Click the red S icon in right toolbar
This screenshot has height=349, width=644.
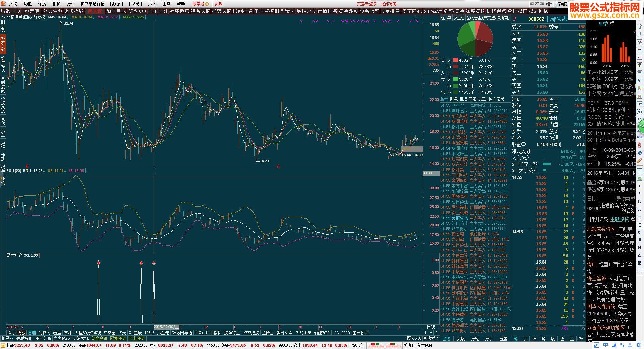(x=640, y=145)
